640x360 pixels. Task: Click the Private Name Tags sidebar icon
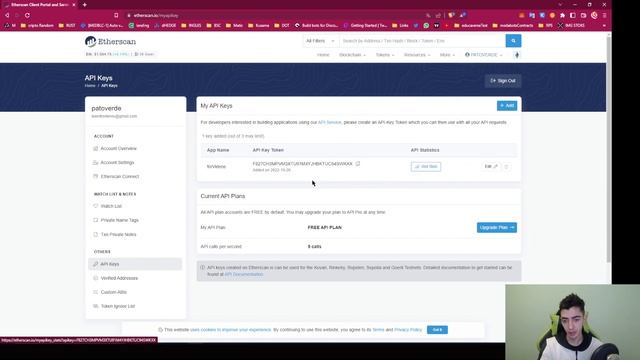point(96,220)
